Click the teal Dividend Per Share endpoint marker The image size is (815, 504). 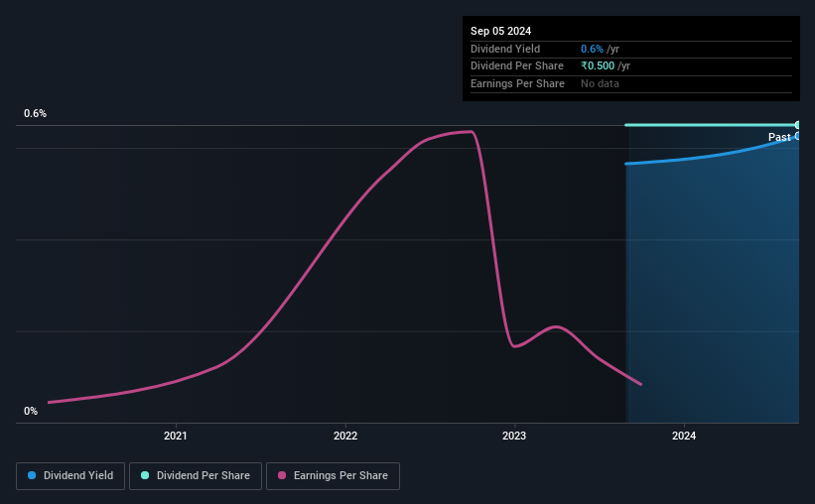797,125
